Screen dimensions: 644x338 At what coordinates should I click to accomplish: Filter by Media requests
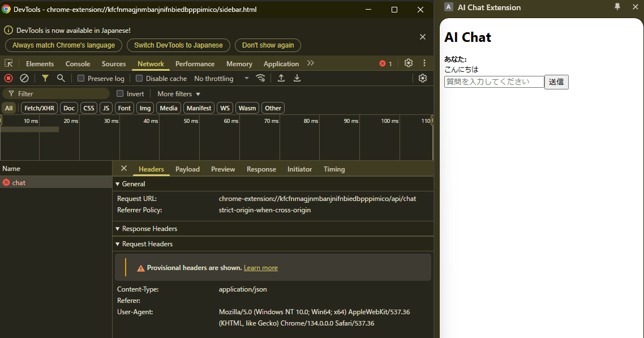click(x=169, y=108)
